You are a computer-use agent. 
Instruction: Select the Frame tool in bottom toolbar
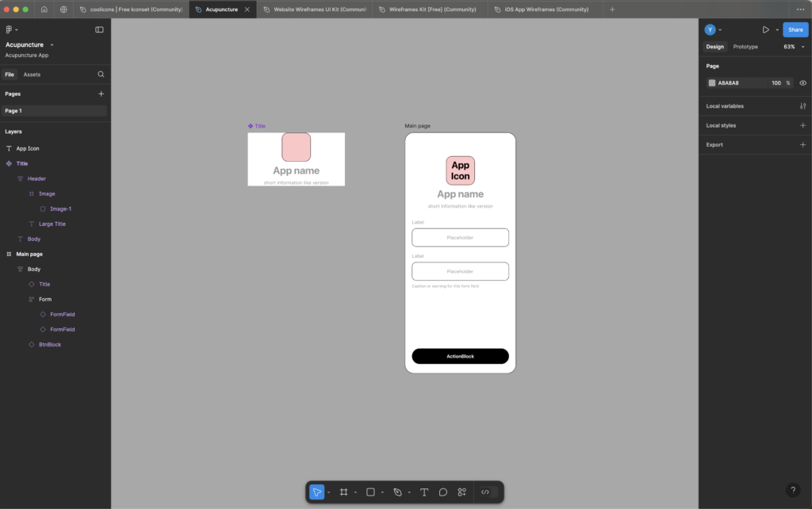[343, 492]
